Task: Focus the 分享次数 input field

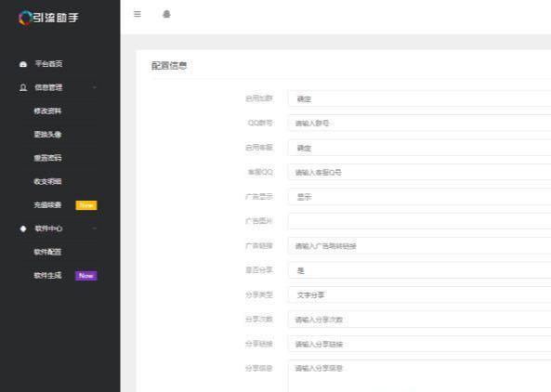Action: (x=420, y=320)
